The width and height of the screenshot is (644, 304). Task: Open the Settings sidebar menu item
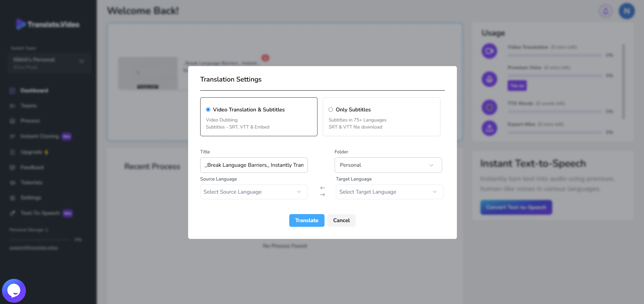(31, 198)
